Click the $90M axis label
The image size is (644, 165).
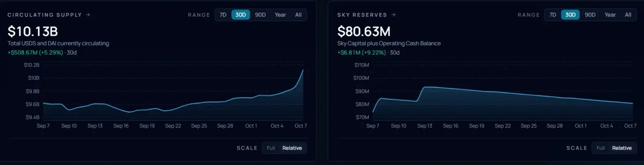tap(362, 91)
